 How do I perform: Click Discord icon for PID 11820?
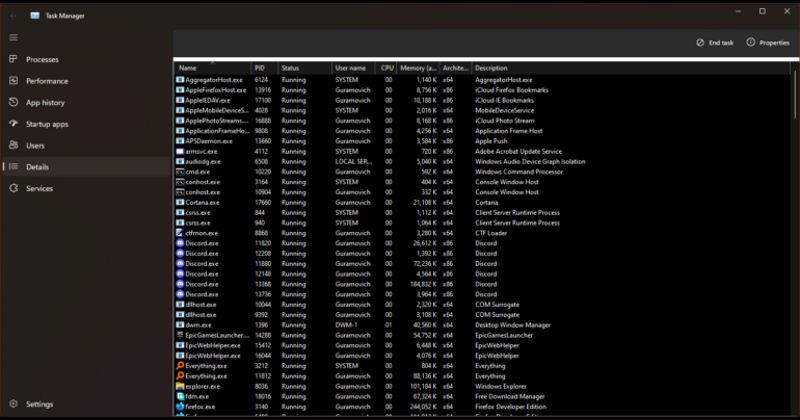[180, 243]
